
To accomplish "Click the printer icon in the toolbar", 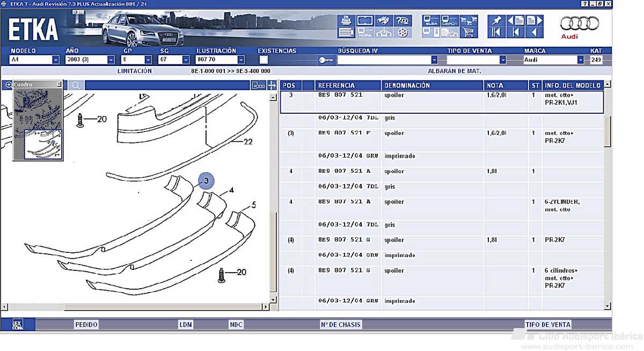I will coord(346,20).
